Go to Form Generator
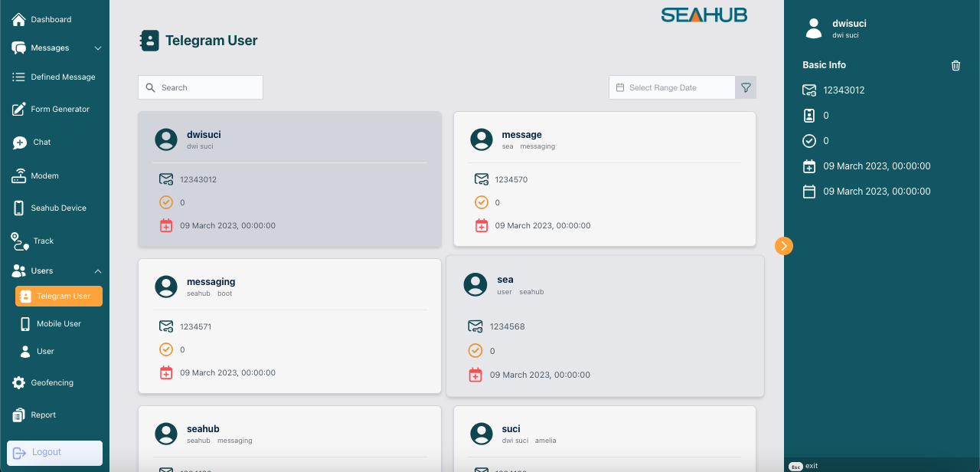 click(60, 110)
